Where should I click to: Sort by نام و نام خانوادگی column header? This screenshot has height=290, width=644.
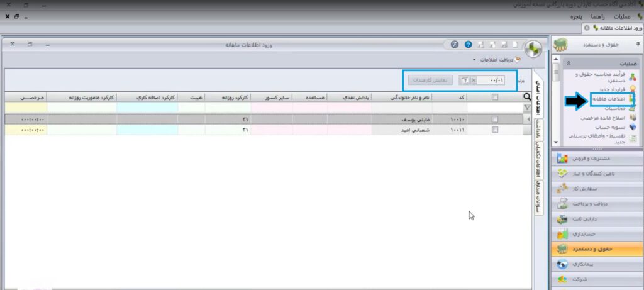pyautogui.click(x=402, y=97)
